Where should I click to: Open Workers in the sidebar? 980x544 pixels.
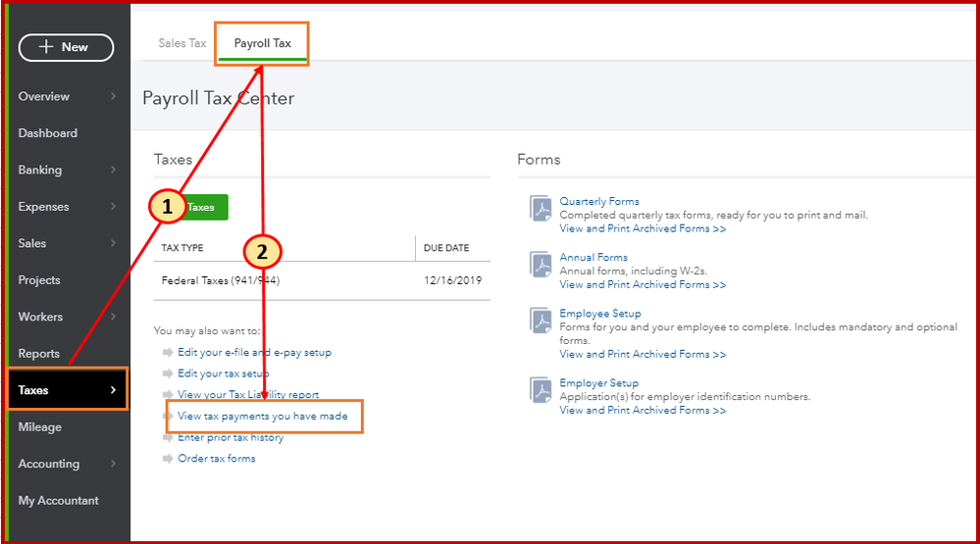coord(40,317)
